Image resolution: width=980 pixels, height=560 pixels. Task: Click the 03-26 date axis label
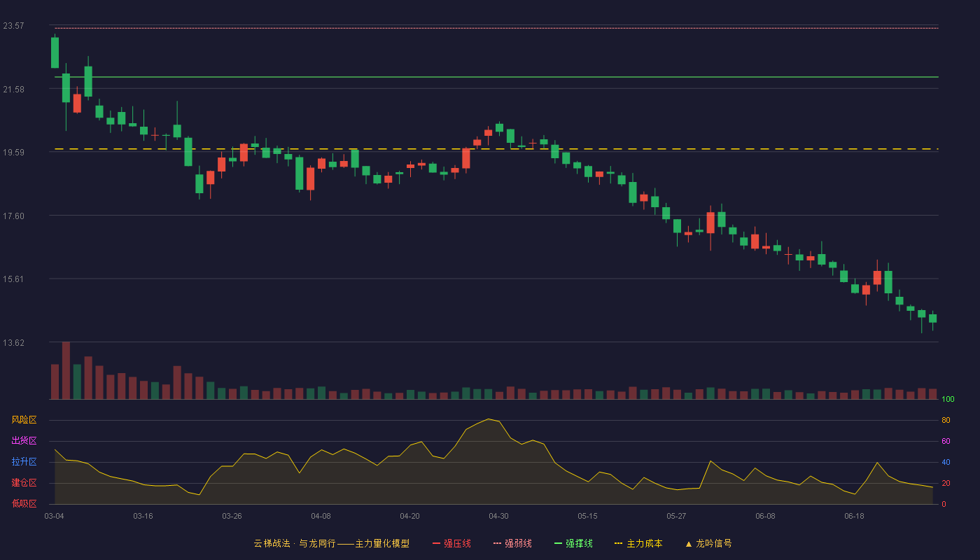pyautogui.click(x=232, y=516)
